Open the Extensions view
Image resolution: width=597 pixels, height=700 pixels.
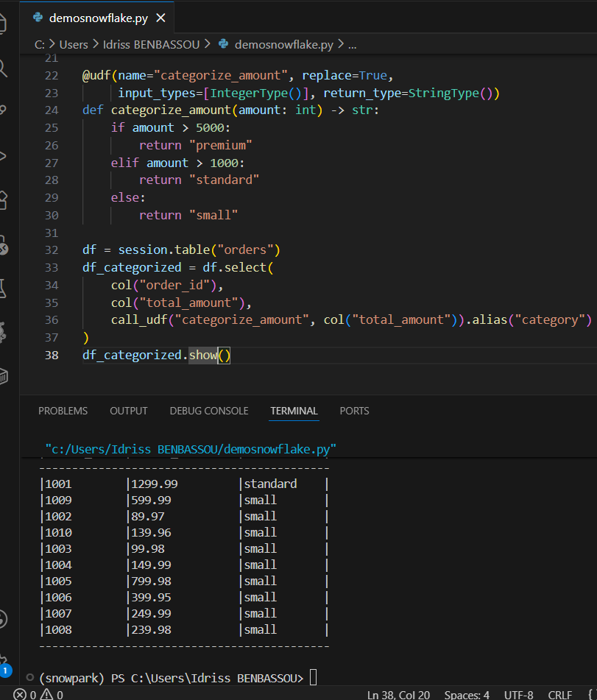click(3, 199)
